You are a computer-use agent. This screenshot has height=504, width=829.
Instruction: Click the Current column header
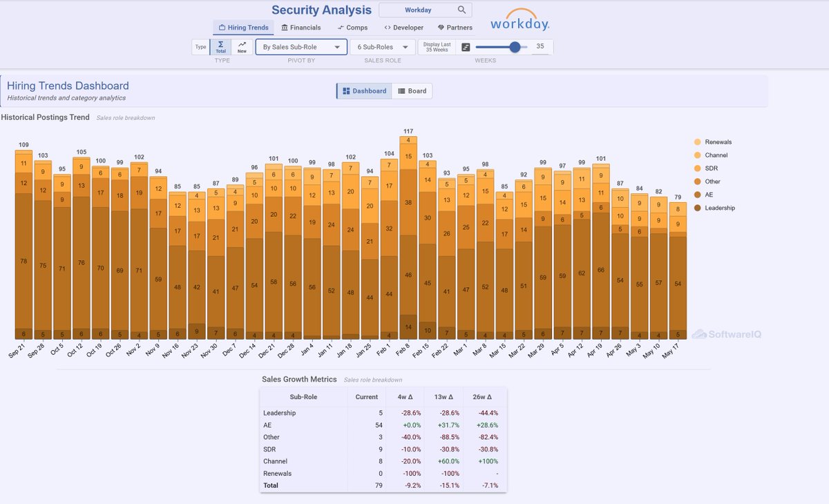(367, 397)
